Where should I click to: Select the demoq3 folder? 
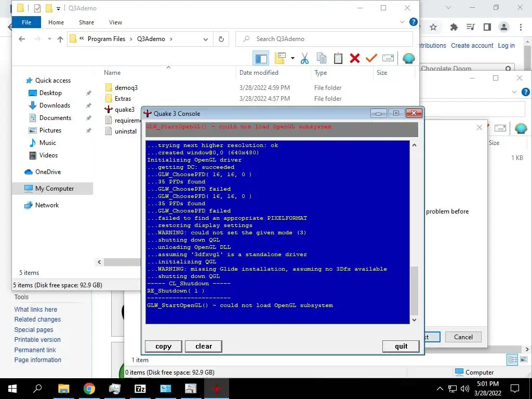126,87
